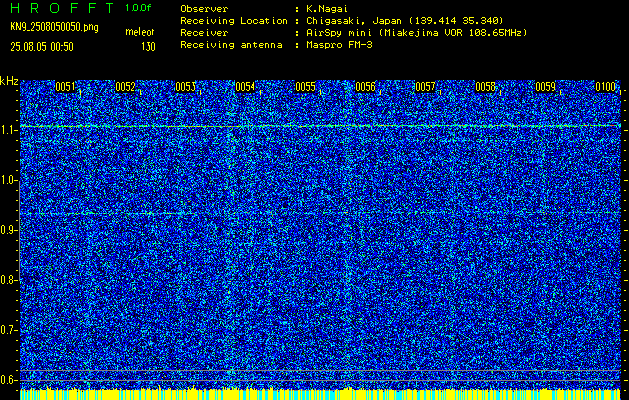Image resolution: width=629 pixels, height=400 pixels.
Task: Click time marker 0054
Action: [245, 87]
